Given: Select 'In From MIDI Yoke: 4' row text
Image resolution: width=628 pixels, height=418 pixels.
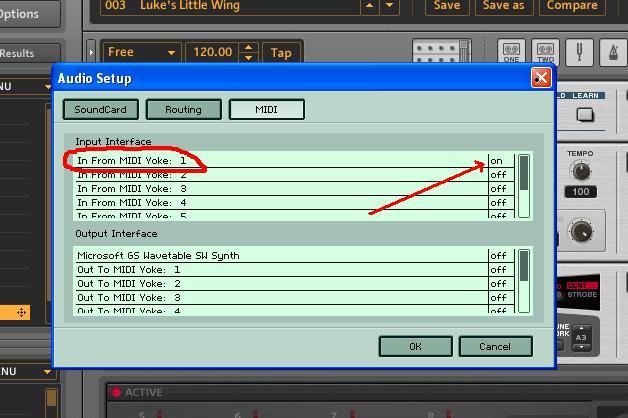Looking at the screenshot, I should pyautogui.click(x=132, y=203).
